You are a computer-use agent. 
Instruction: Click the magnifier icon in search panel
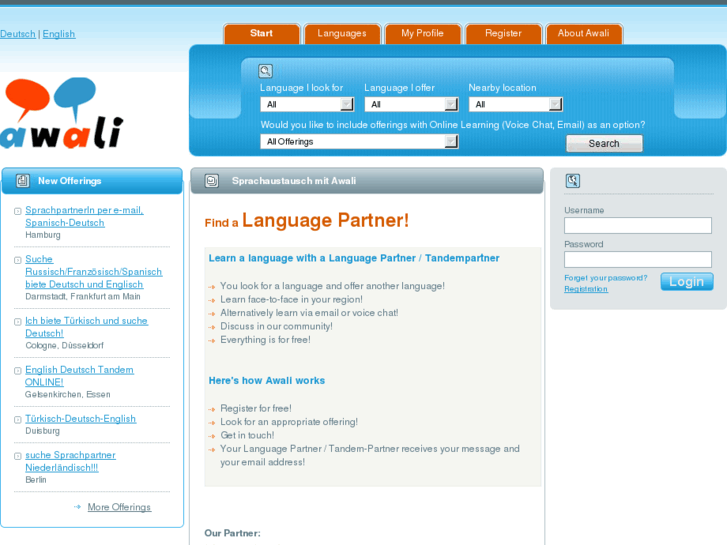click(x=265, y=71)
